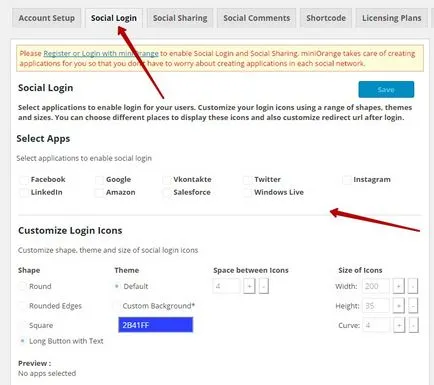Open the Social Sharing tab
The height and width of the screenshot is (385, 434).
[180, 18]
